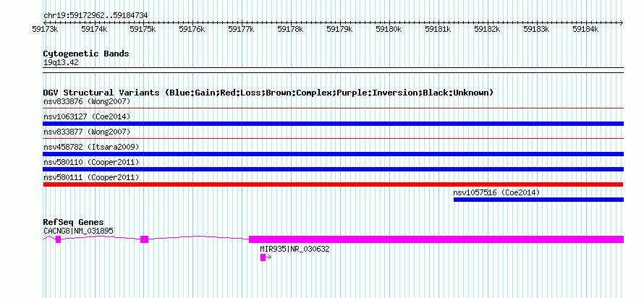Click the 59183k ruler tick label
Image resolution: width=644 pixels, height=298 pixels.
[x=536, y=29]
